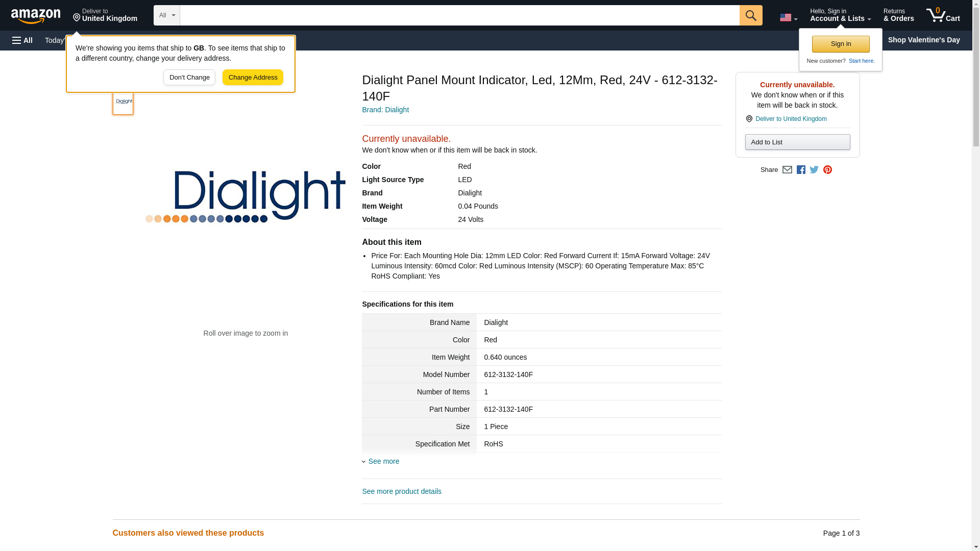Share product on Pinterest
This screenshot has width=980, height=551.
[x=827, y=170]
